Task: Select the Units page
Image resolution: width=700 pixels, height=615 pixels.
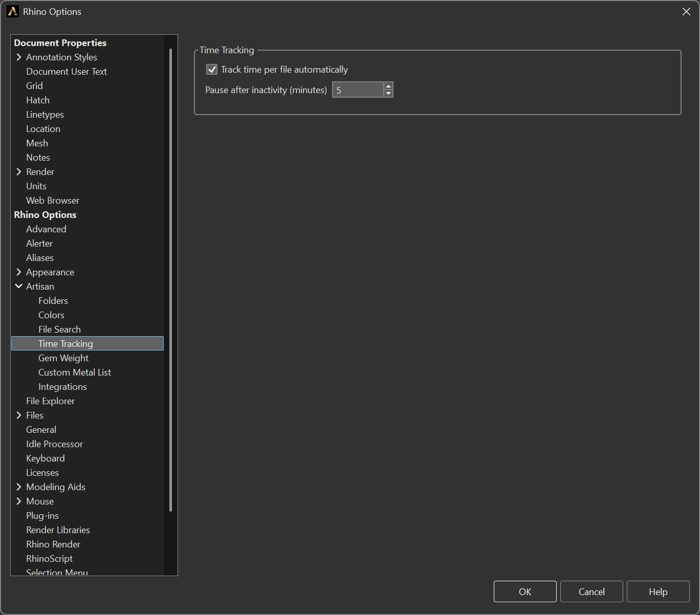Action: 36,186
